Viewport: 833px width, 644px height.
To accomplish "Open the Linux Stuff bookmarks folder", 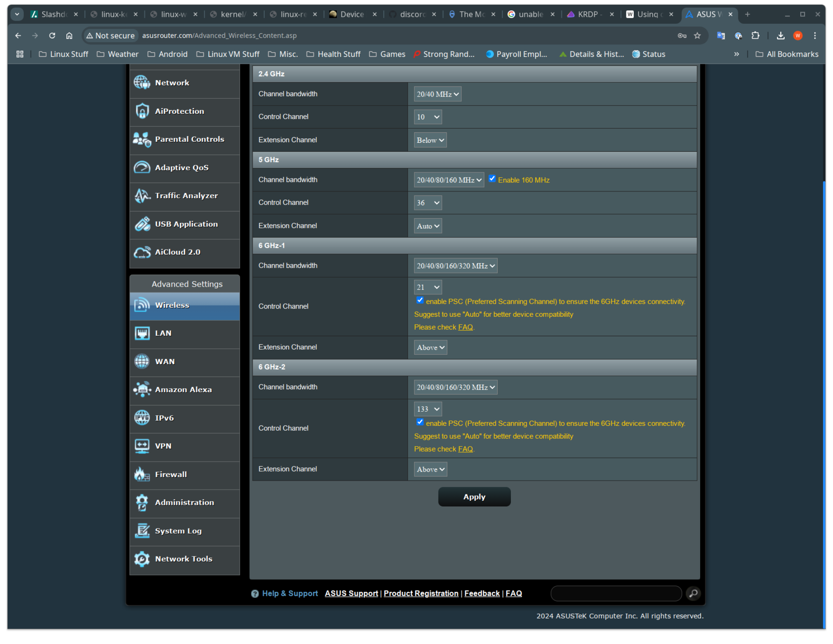I will 63,54.
